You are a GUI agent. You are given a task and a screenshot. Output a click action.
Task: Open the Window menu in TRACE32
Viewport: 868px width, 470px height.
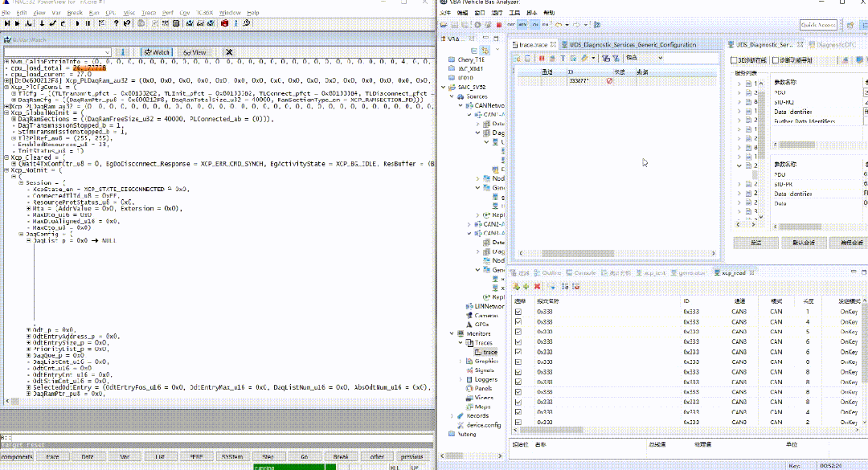tap(230, 13)
